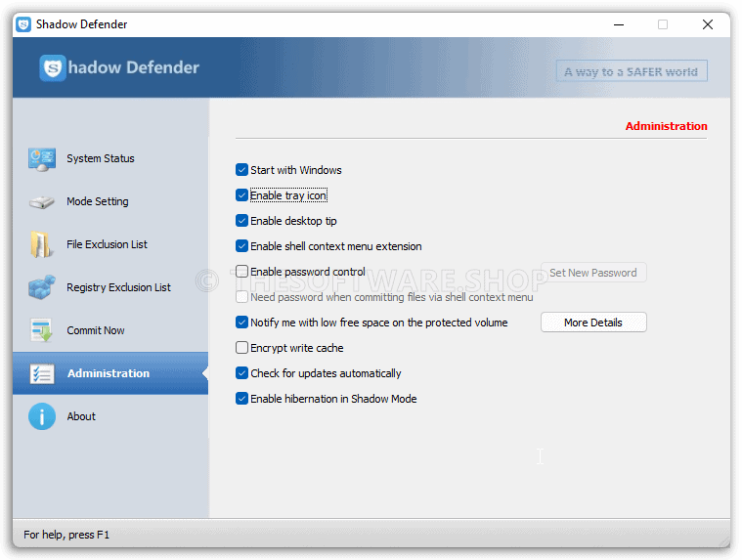Screen dimensions: 742x560
Task: Minimize the Shadow Defender window
Action: (x=619, y=24)
